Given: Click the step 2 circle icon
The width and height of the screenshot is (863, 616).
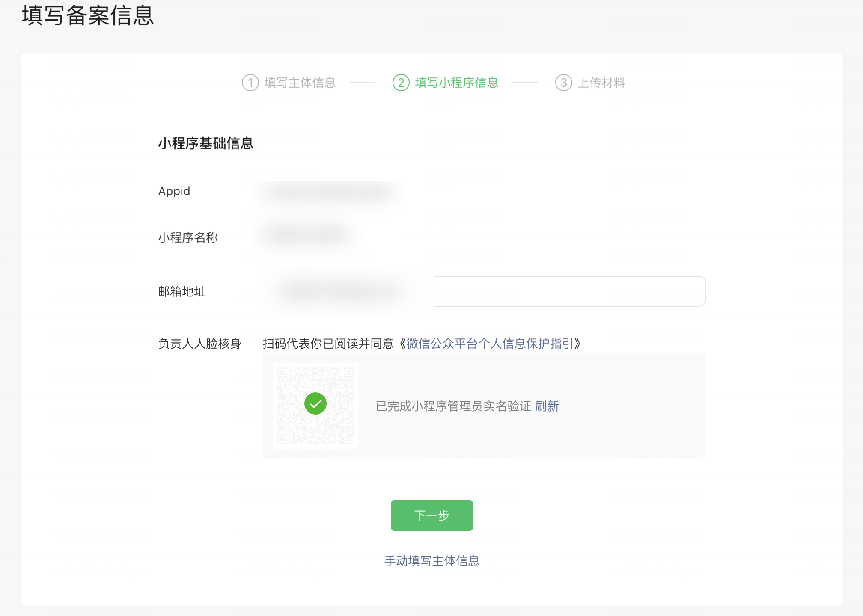Looking at the screenshot, I should 401,83.
